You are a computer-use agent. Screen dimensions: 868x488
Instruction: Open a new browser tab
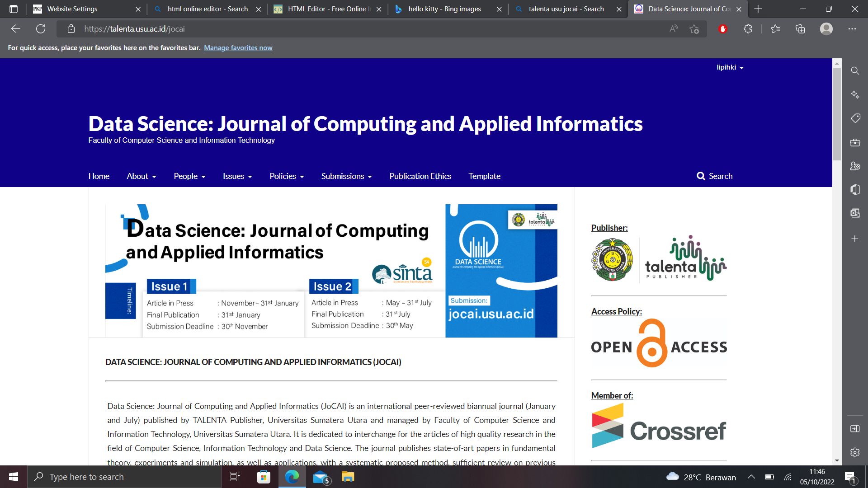[758, 9]
